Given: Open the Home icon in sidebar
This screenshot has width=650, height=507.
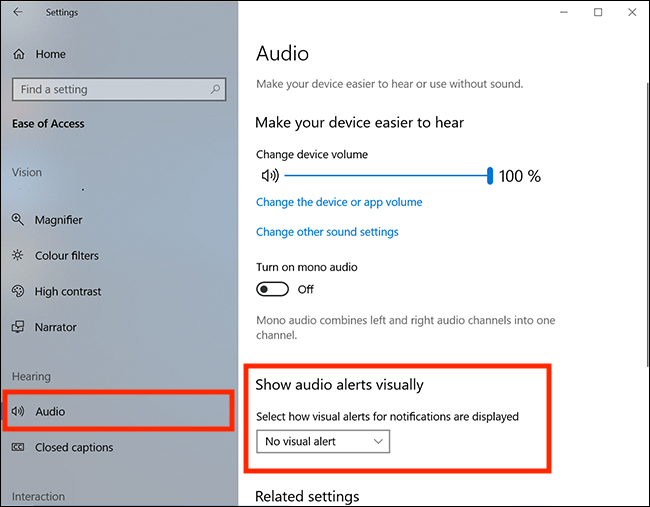Looking at the screenshot, I should pyautogui.click(x=19, y=54).
